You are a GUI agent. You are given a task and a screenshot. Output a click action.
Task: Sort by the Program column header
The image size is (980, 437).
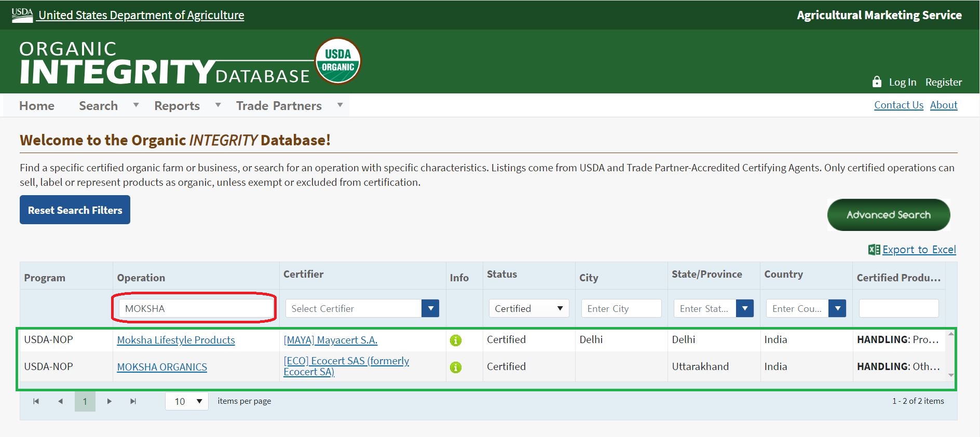(45, 278)
